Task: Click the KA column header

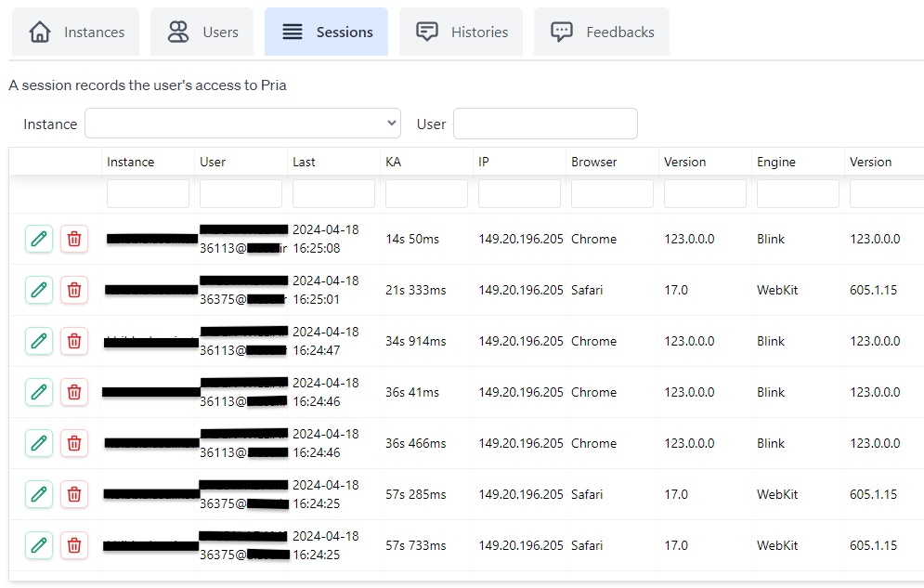Action: (x=391, y=162)
